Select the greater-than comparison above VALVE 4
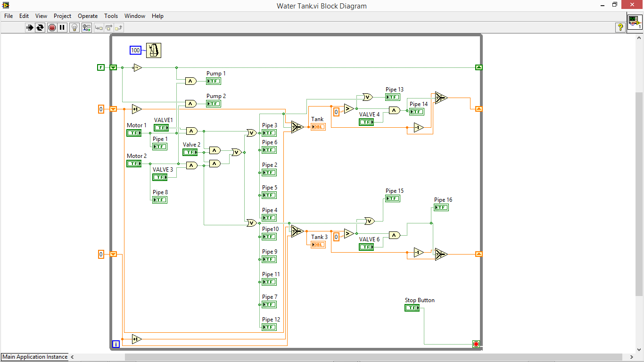 (349, 109)
